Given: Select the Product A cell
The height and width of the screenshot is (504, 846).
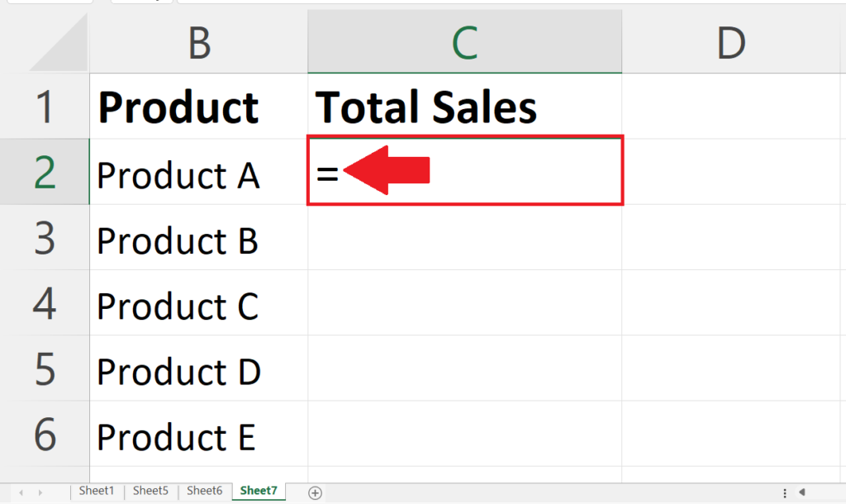Looking at the screenshot, I should point(198,172).
